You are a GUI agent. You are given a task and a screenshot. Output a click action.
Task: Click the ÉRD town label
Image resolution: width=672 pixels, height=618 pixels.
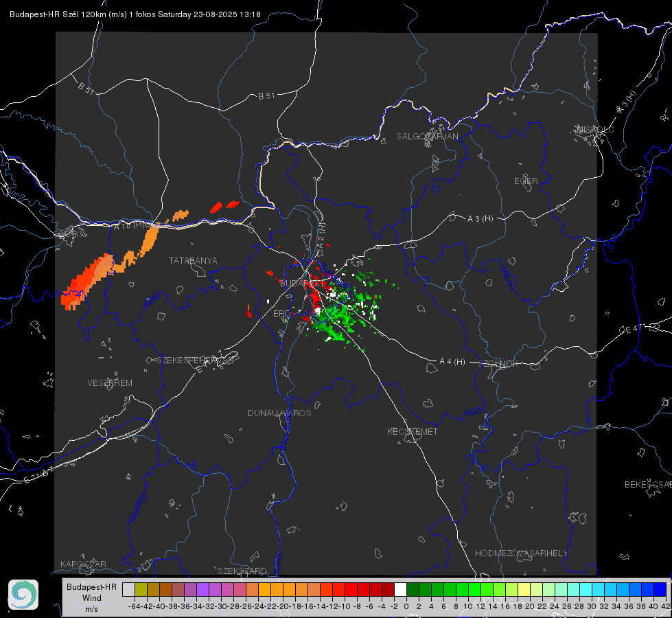coord(281,314)
